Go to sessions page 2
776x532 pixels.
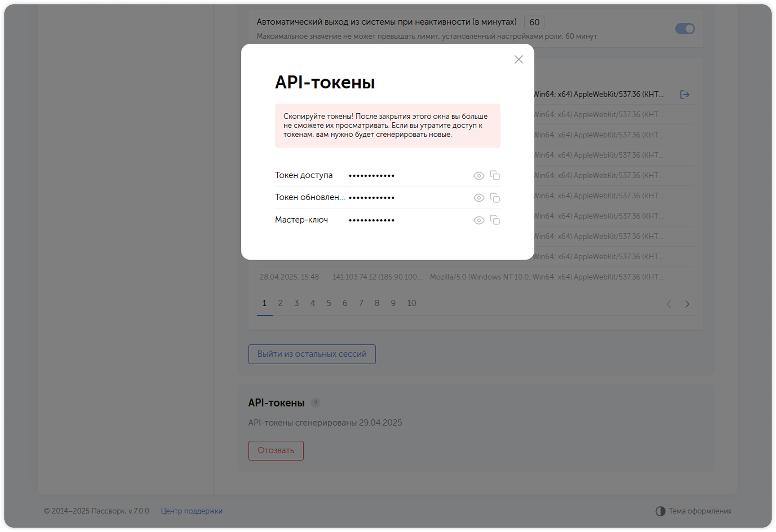point(280,303)
